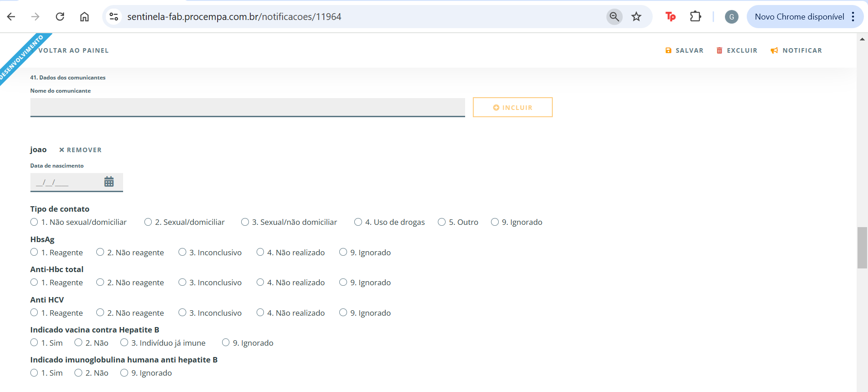
Task: Click the Incluir button
Action: [x=513, y=107]
